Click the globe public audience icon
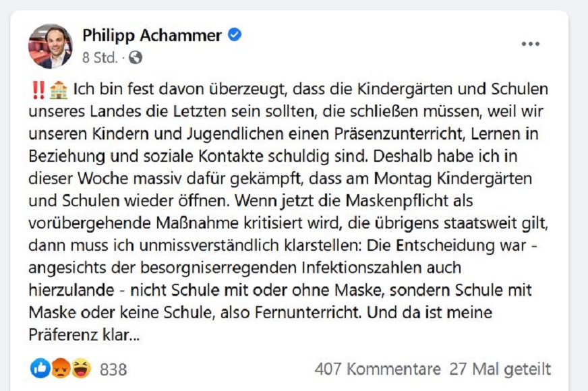Image resolution: width=588 pixels, height=391 pixels. 136,58
